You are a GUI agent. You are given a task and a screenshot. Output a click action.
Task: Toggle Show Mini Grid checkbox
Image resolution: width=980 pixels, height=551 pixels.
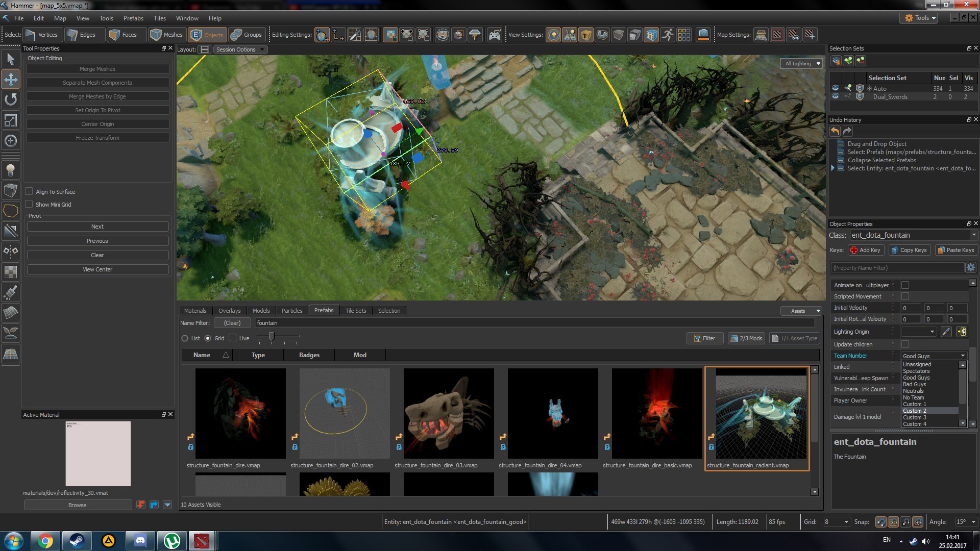pyautogui.click(x=29, y=204)
